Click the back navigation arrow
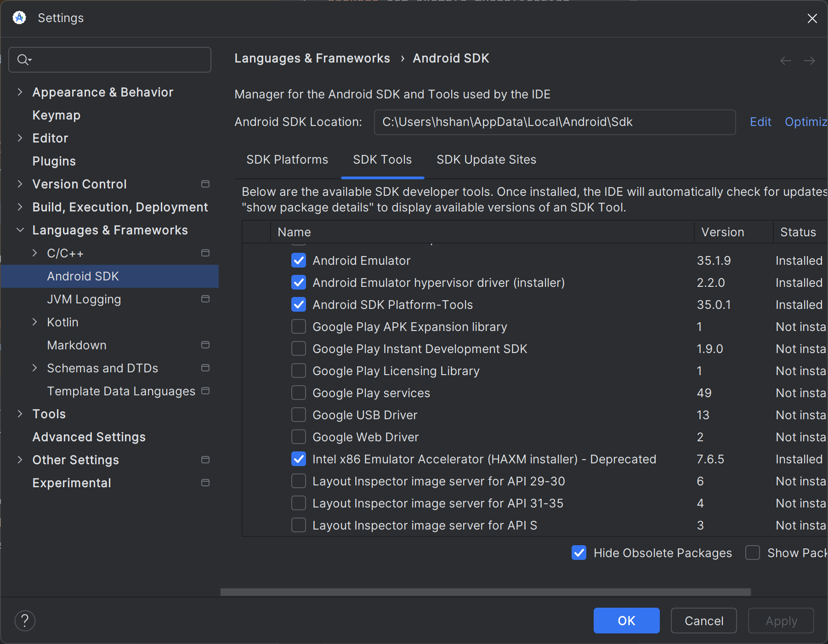The width and height of the screenshot is (828, 644). tap(786, 61)
